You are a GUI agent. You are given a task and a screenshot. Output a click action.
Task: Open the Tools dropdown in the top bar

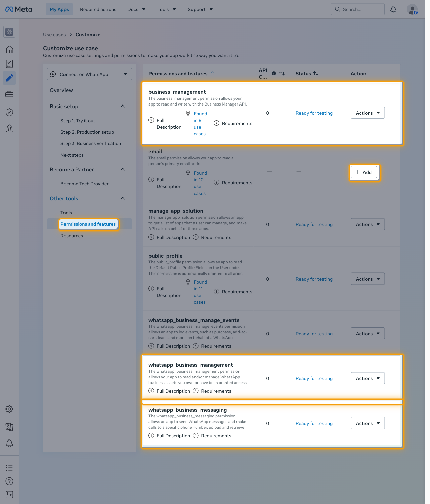[x=167, y=9]
